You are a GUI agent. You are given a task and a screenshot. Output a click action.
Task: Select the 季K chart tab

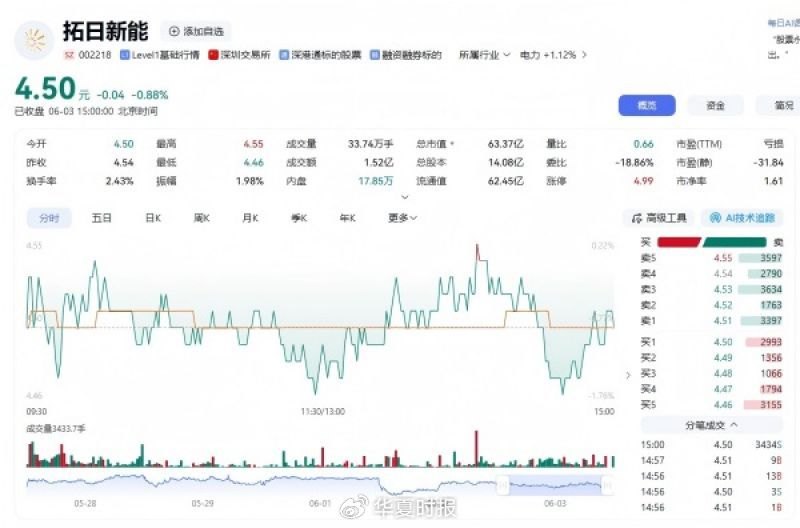(x=299, y=218)
